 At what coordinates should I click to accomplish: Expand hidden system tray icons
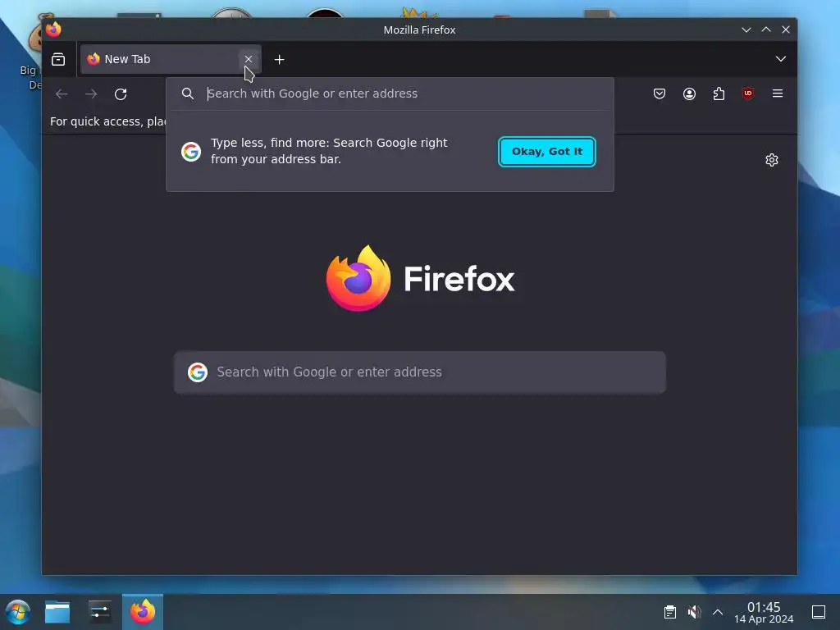(718, 612)
